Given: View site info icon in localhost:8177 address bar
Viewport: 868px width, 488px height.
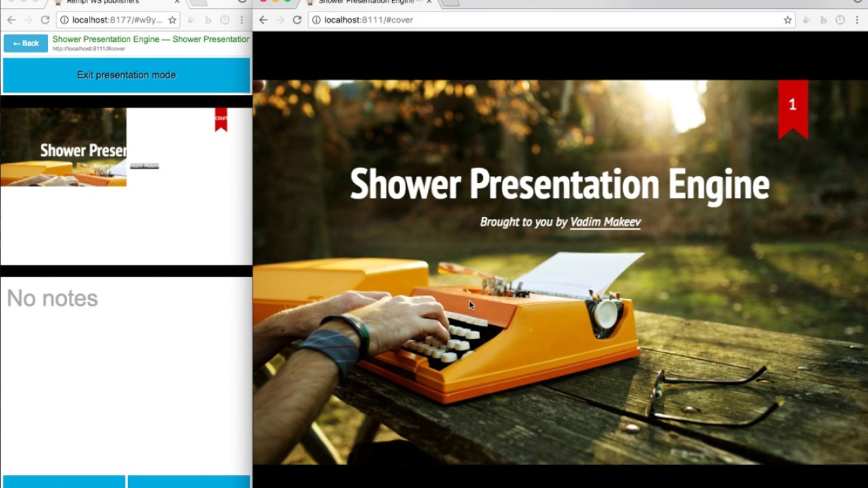Looking at the screenshot, I should (65, 20).
